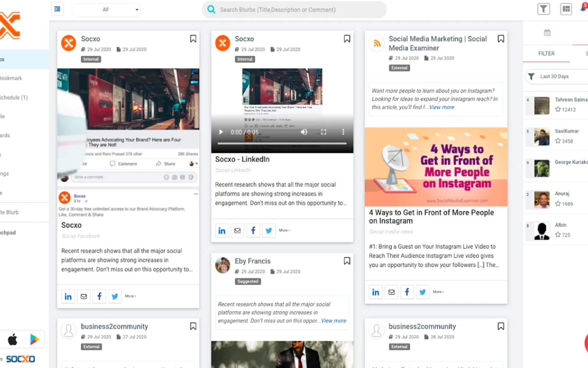Share Socxo - LinkedIn card on LinkedIn
The image size is (588, 368).
pyautogui.click(x=222, y=230)
